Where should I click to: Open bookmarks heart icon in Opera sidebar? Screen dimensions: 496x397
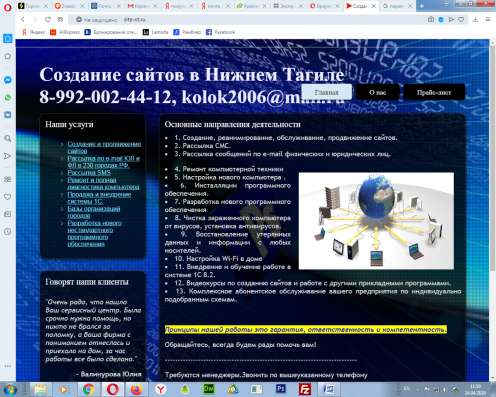(x=8, y=197)
